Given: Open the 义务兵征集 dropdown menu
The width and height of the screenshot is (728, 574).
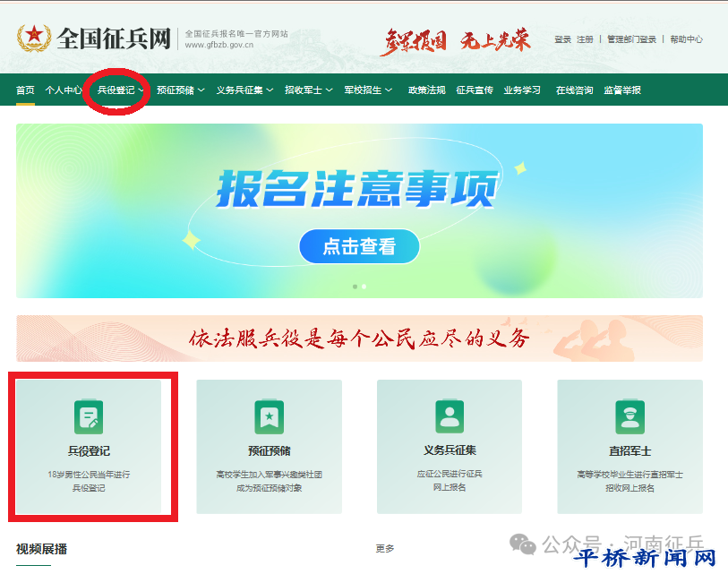Looking at the screenshot, I should 244,90.
